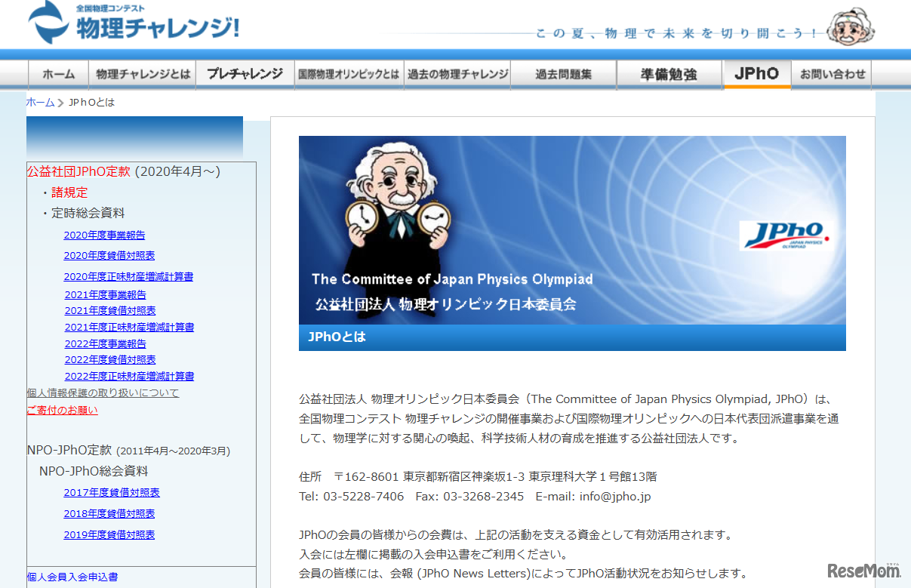Screen dimensions: 911x588
Task: Click the JPhOとは breadcrumb text
Action: coord(91,102)
